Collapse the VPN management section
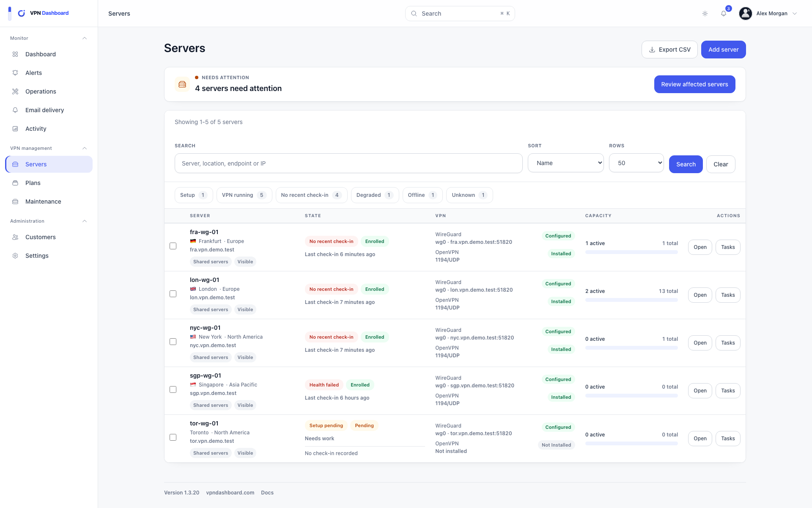This screenshot has width=812, height=508. pos(85,148)
